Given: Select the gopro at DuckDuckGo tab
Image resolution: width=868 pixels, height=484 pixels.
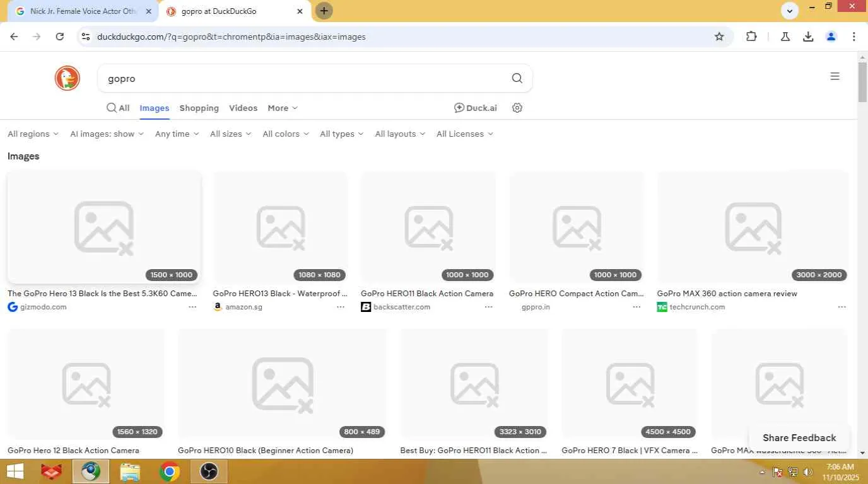Looking at the screenshot, I should [x=234, y=11].
